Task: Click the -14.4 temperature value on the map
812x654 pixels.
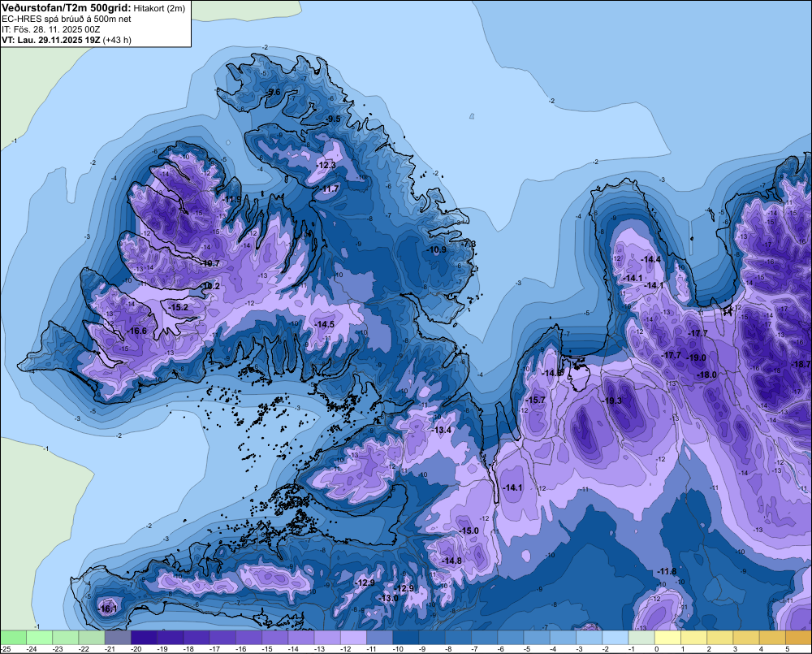Action: 650,259
